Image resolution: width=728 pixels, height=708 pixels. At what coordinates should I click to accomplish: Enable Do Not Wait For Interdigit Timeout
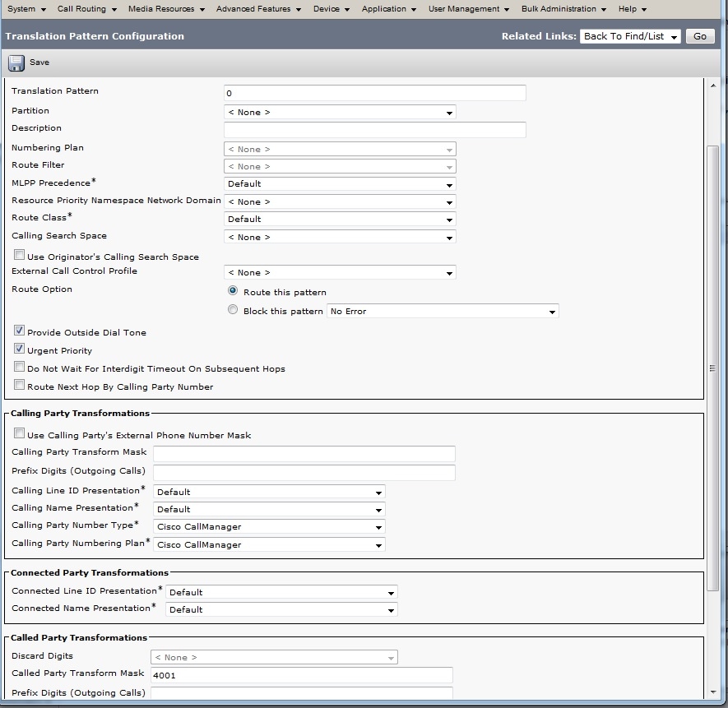pos(19,367)
